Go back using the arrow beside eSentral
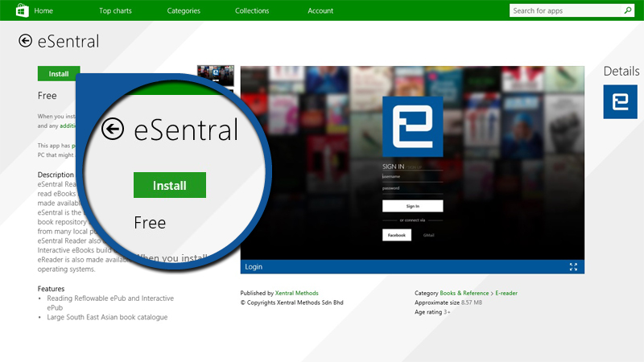 click(x=25, y=41)
